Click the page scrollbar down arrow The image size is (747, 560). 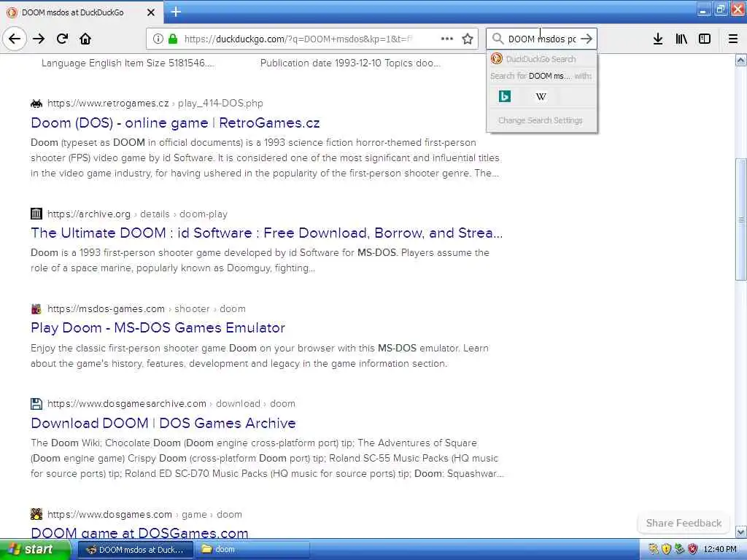741,532
